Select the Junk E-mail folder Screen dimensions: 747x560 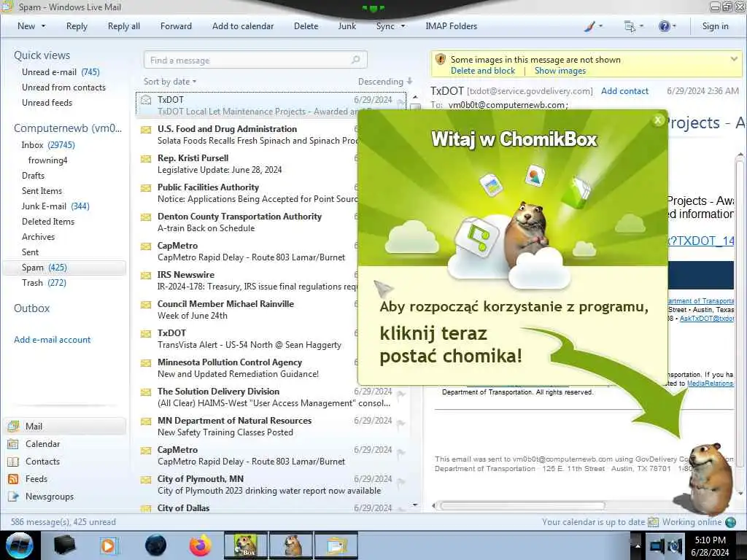55,206
